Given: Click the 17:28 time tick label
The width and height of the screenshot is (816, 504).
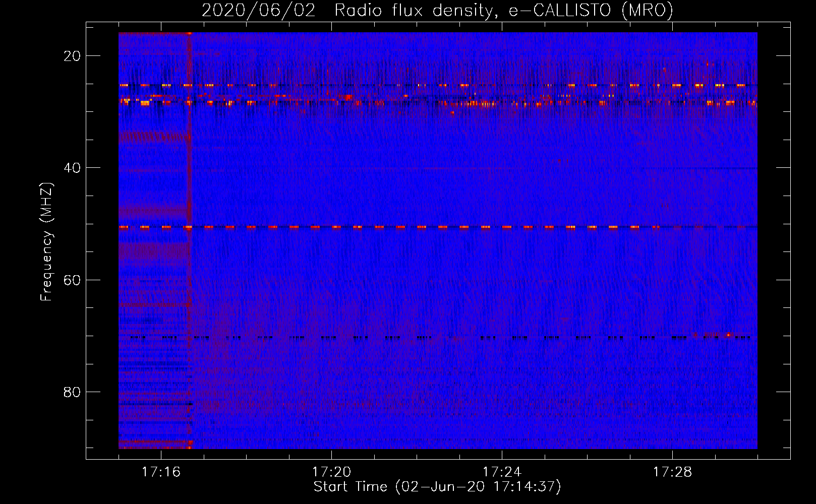Looking at the screenshot, I should click(672, 472).
